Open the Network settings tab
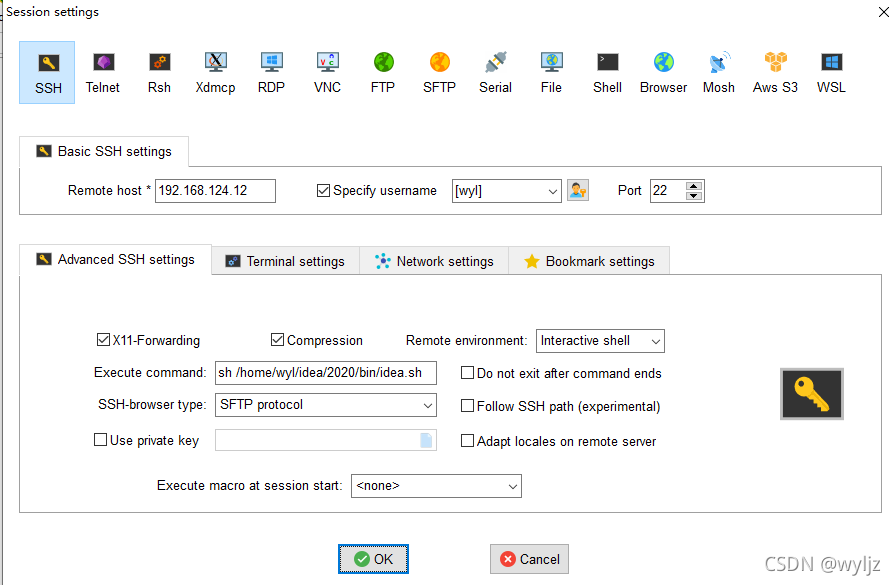The height and width of the screenshot is (585, 896). pos(434,261)
